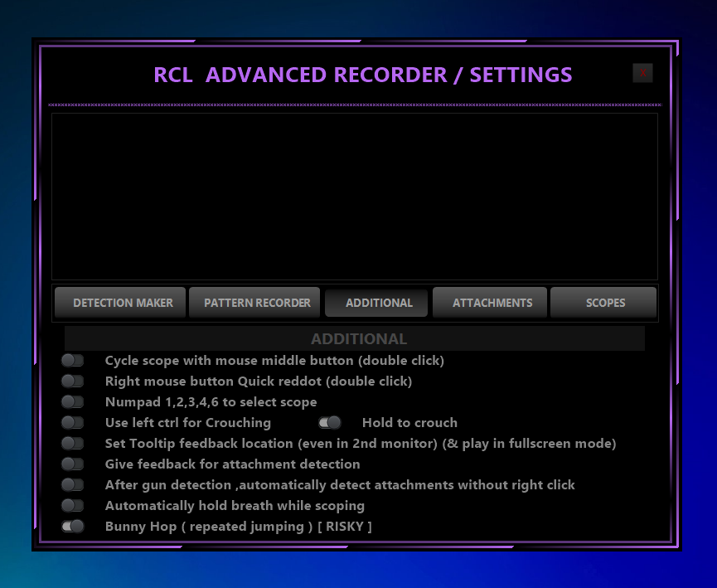
Task: Toggle Set Tooltip feedback location
Action: point(73,443)
